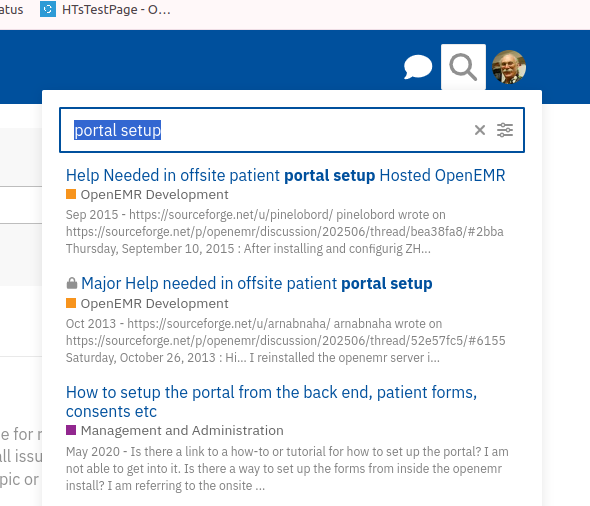
Task: Click the Sep 2015 result excerpt text
Action: tap(285, 232)
